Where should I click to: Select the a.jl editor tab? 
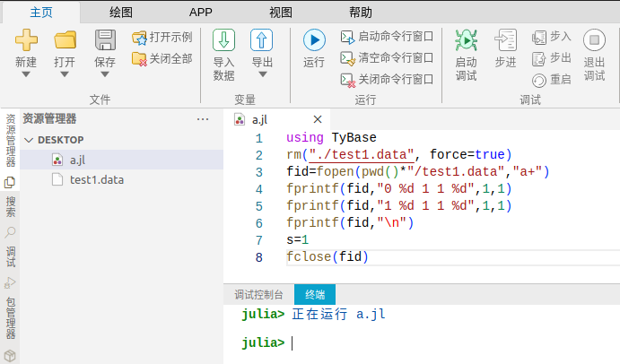(276, 119)
